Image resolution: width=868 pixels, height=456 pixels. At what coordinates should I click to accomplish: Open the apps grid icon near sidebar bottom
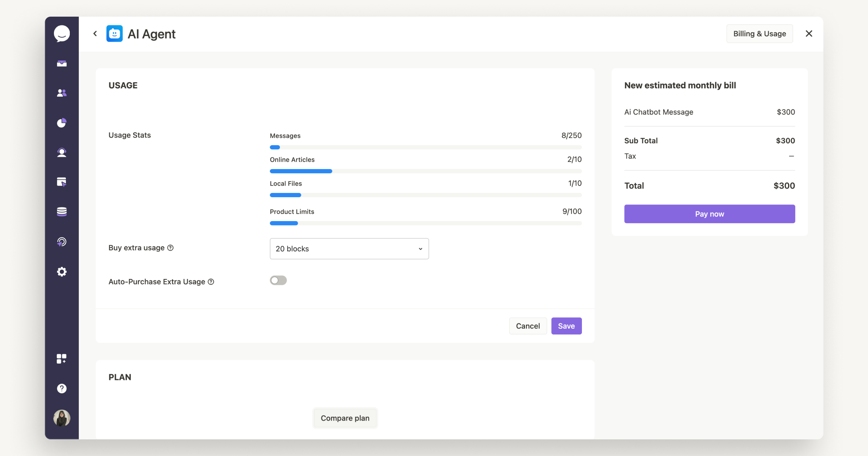[61, 359]
